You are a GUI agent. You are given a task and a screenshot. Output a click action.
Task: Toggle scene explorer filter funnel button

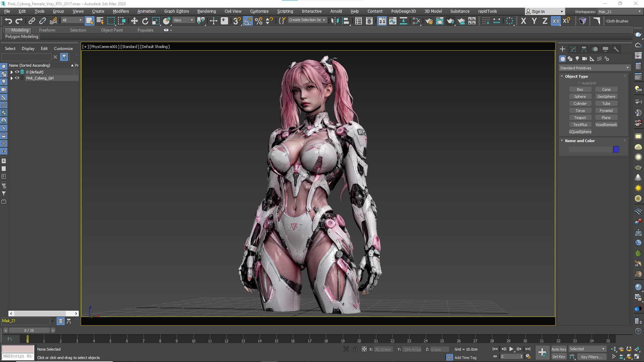tap(64, 57)
